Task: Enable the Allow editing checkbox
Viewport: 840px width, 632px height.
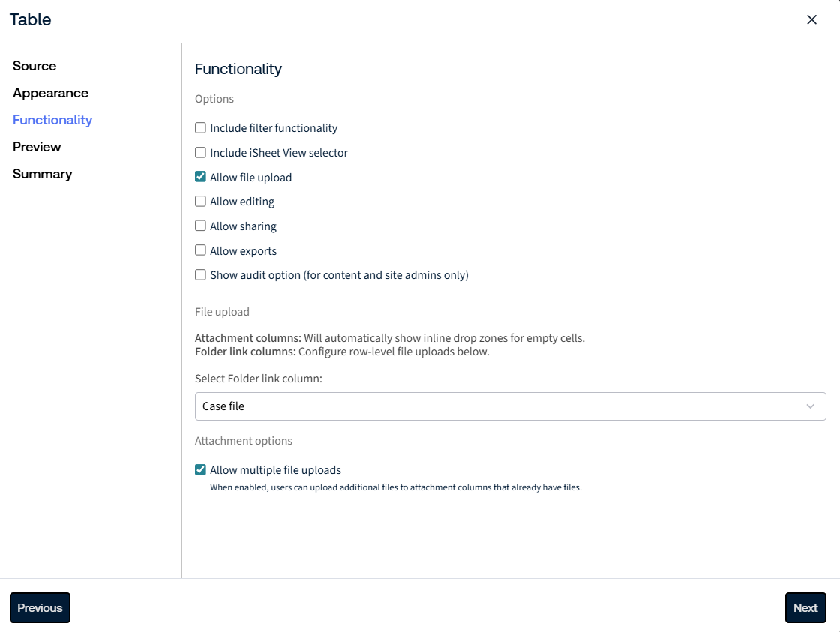Action: (x=200, y=202)
